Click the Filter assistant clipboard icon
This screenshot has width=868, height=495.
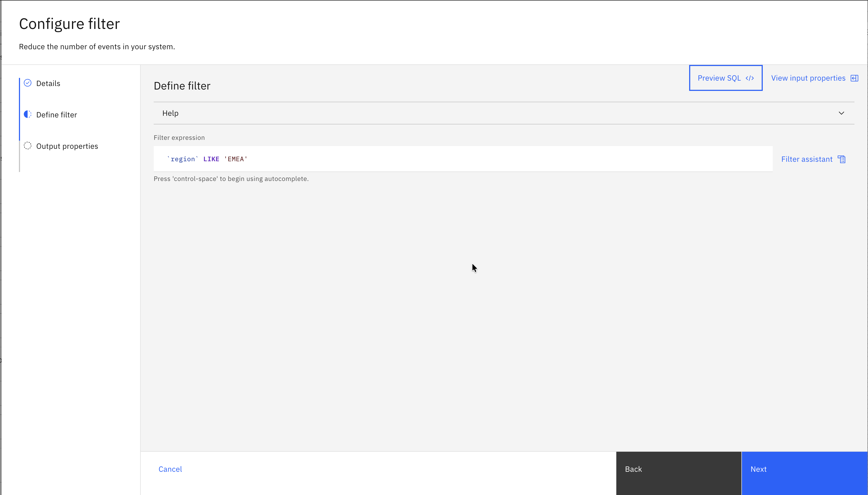click(x=841, y=159)
